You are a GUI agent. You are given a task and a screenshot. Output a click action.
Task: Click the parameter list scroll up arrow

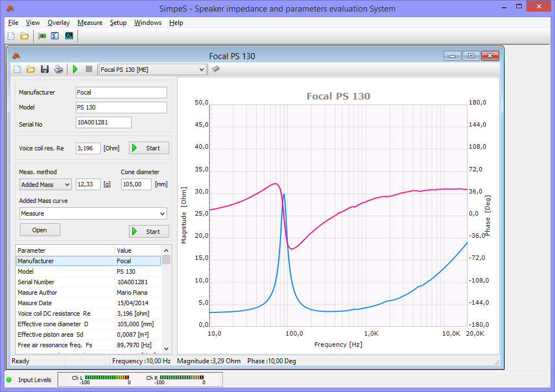coord(167,250)
